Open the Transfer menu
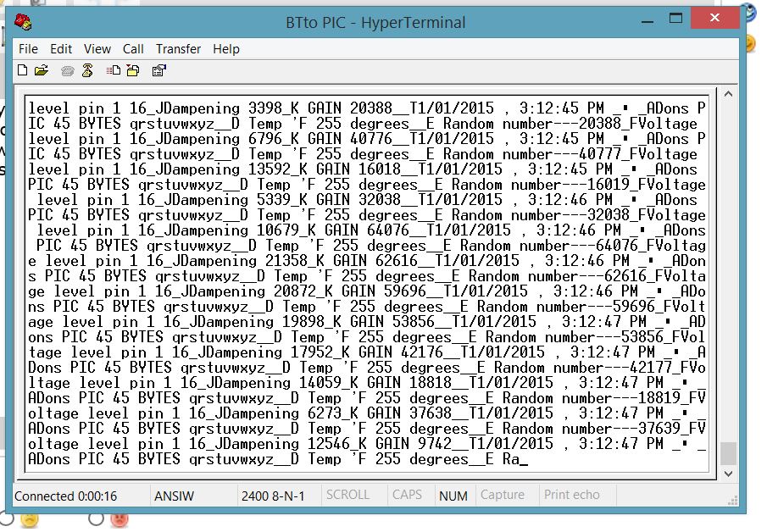 pos(178,49)
